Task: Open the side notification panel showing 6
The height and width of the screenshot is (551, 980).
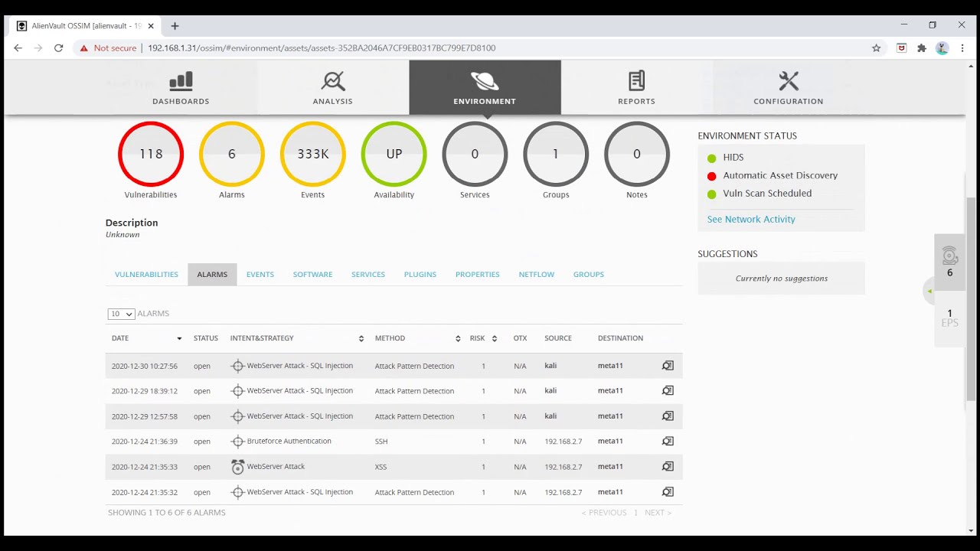Action: point(949,262)
